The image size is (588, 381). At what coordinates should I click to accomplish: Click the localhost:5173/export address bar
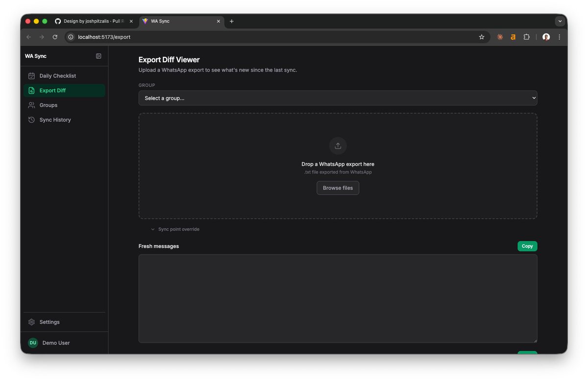(277, 37)
